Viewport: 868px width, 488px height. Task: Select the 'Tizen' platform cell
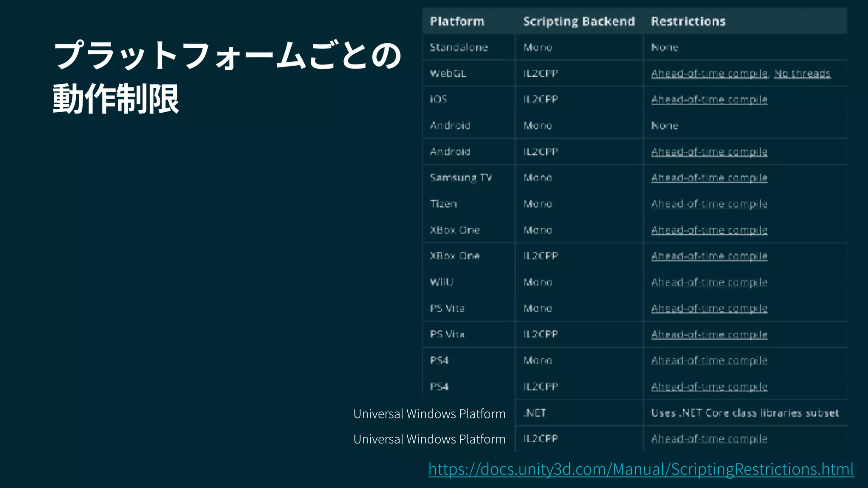(x=443, y=204)
